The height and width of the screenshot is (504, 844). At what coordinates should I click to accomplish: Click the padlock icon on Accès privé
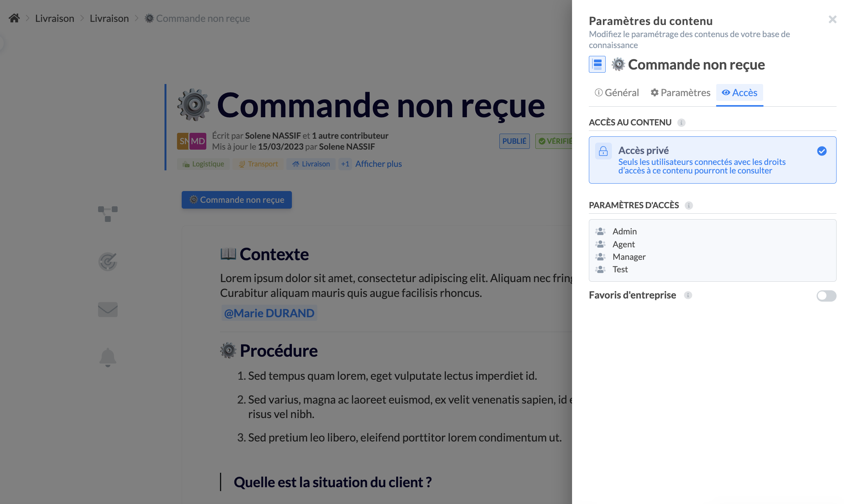point(603,150)
